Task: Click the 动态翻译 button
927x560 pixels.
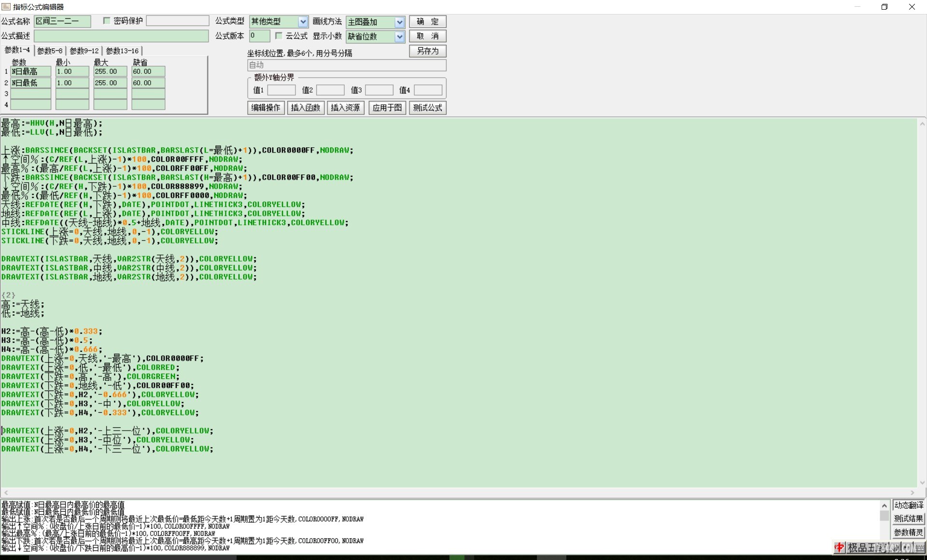Action: pyautogui.click(x=909, y=505)
